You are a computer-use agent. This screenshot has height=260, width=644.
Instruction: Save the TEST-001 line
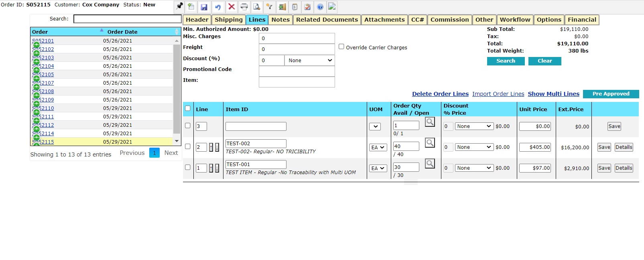(x=604, y=168)
